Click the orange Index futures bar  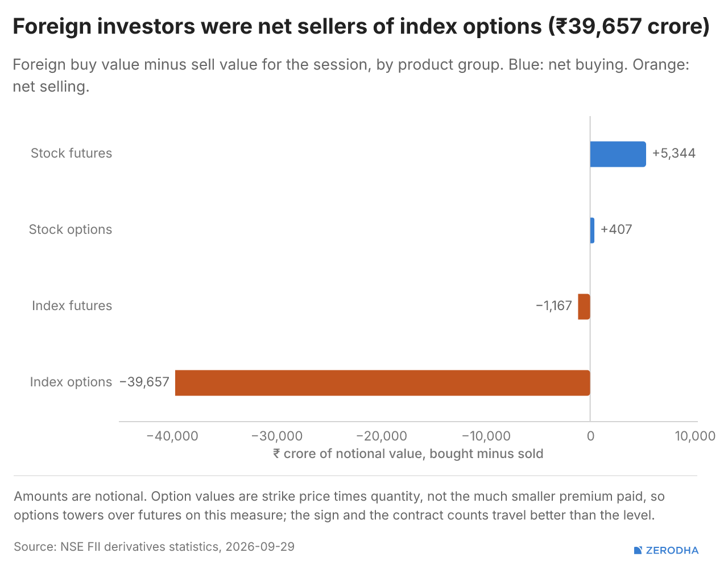(x=584, y=307)
